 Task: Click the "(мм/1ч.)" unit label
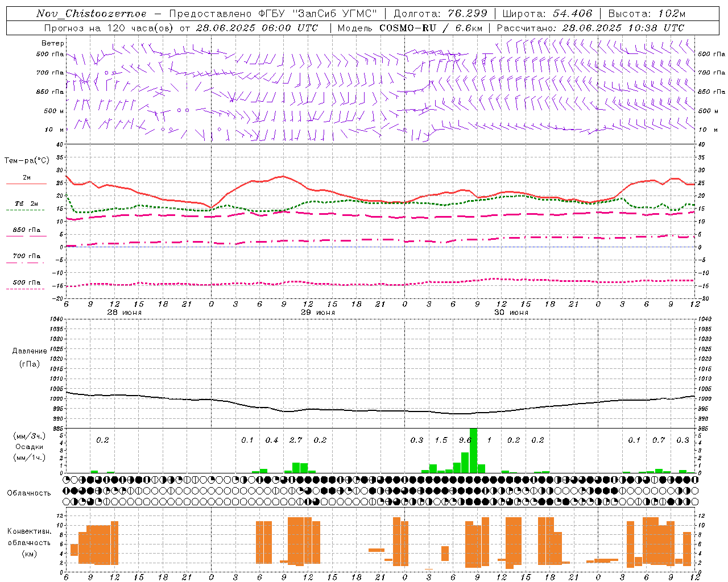(30, 457)
